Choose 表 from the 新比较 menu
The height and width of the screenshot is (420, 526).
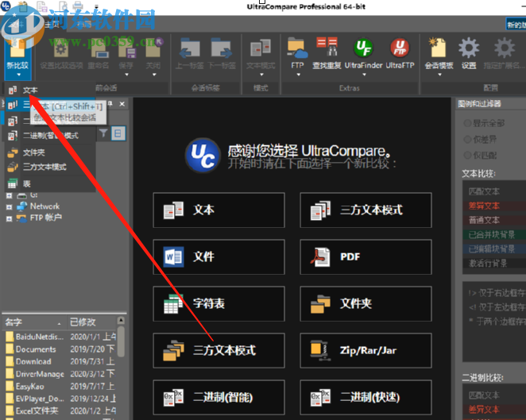point(50,183)
